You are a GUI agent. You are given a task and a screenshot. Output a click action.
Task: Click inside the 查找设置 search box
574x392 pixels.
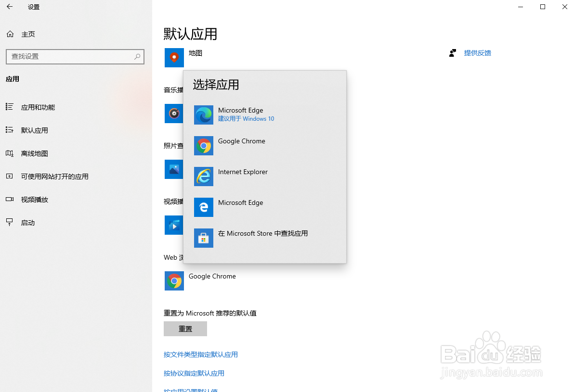72,56
